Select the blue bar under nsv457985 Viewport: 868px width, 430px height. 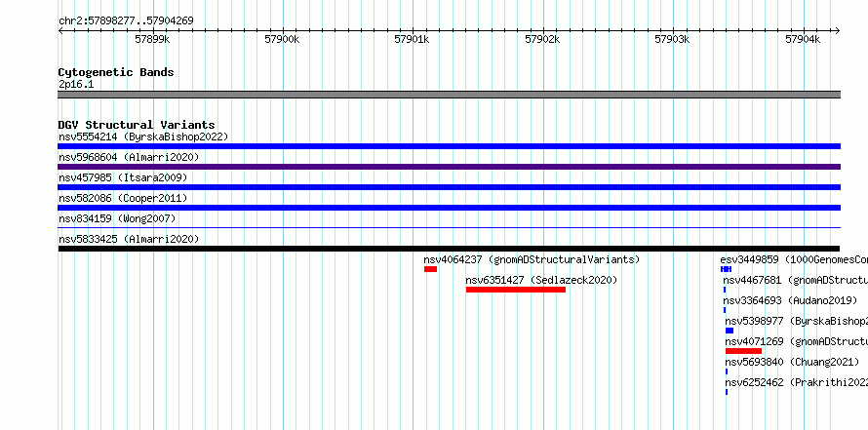pyautogui.click(x=449, y=187)
